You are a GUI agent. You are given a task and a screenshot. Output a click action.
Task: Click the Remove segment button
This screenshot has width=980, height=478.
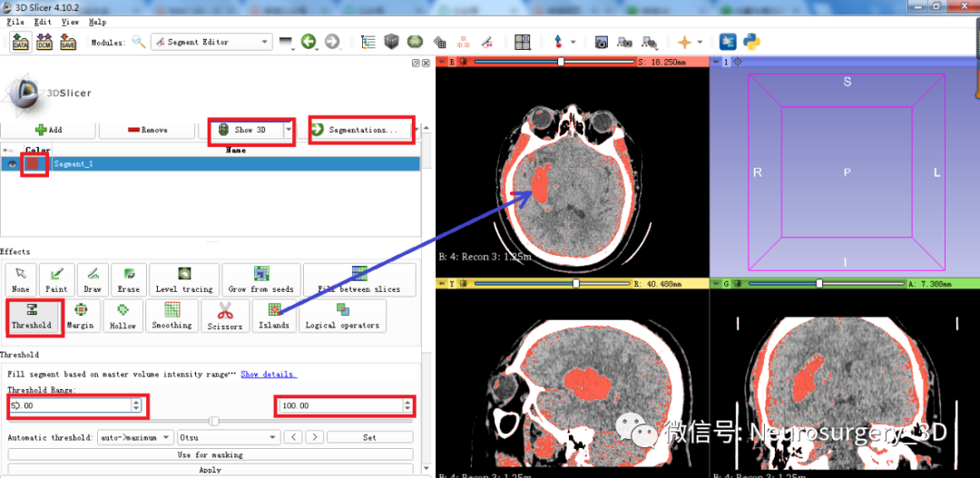(148, 130)
